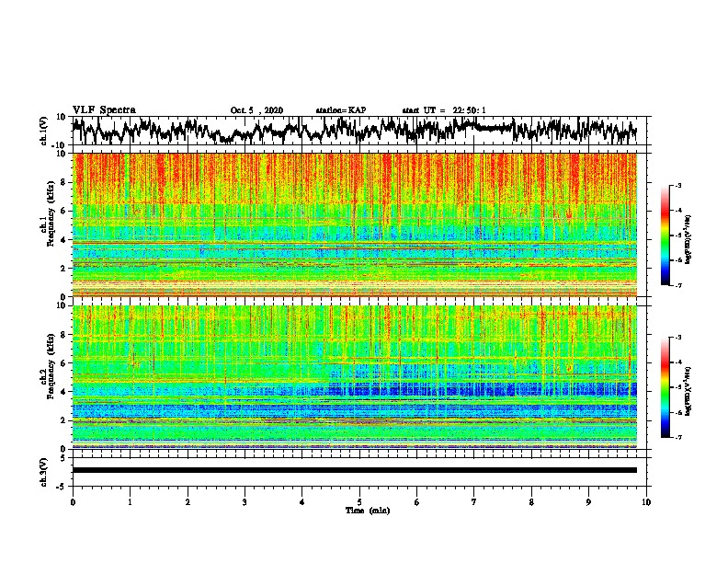Screen dimensions: 728x563
Task: Click time axis tick label "1"
Action: (130, 502)
